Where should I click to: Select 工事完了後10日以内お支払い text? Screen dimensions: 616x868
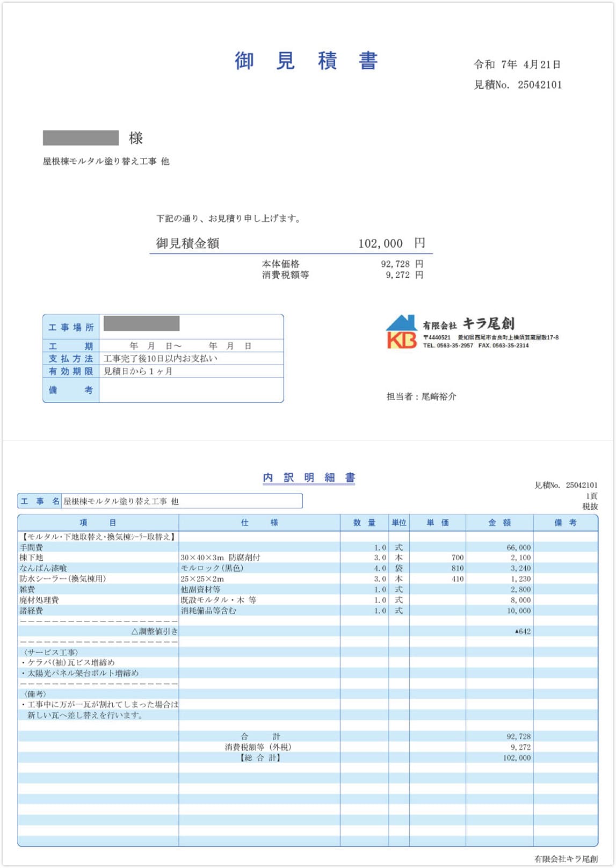tap(161, 359)
